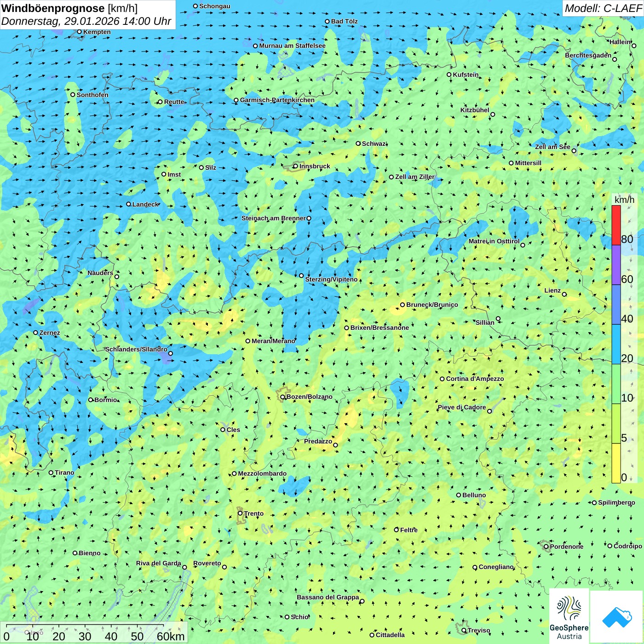Click the Bormio location marker

91,400
